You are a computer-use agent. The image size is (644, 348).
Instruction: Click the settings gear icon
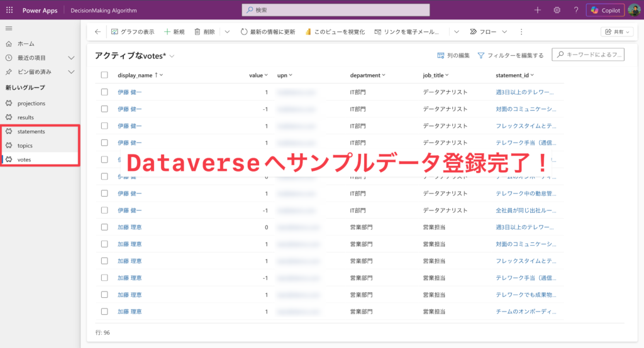pos(557,10)
